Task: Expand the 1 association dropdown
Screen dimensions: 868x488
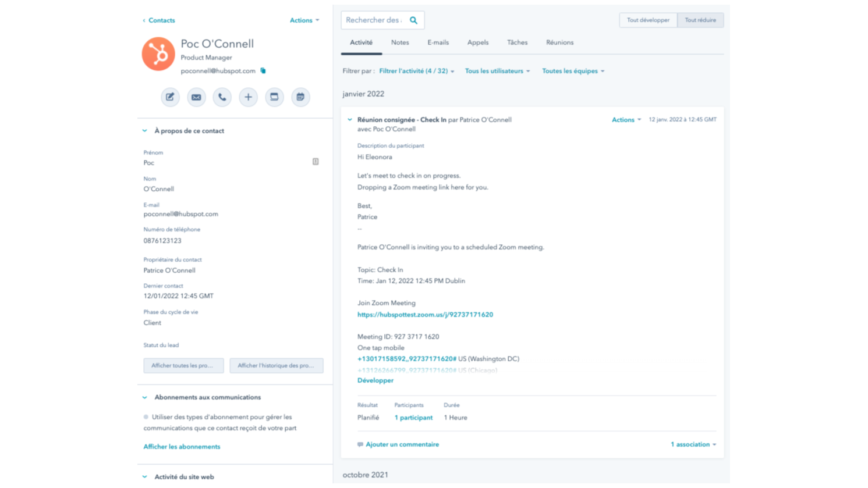Action: [x=693, y=444]
